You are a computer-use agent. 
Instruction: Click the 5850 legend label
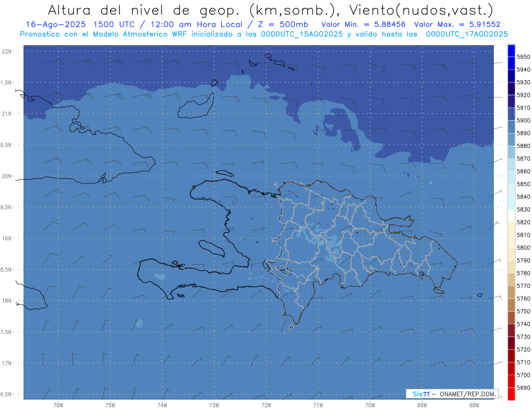(x=523, y=184)
